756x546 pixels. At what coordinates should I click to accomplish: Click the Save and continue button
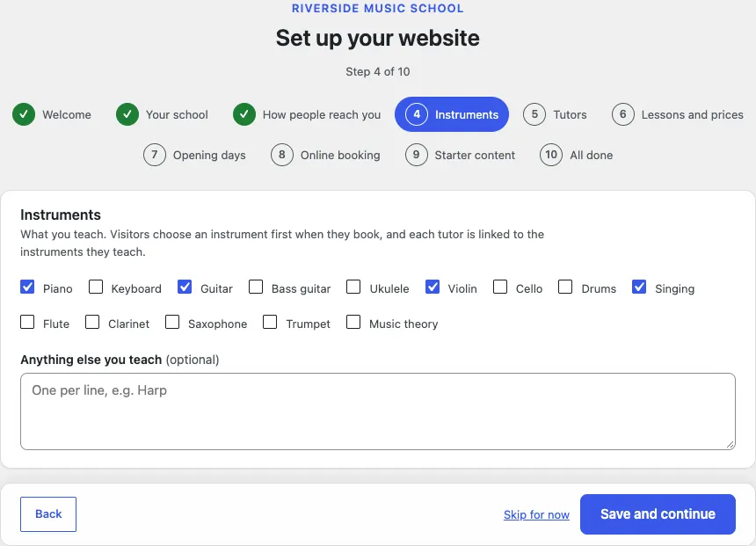(658, 514)
